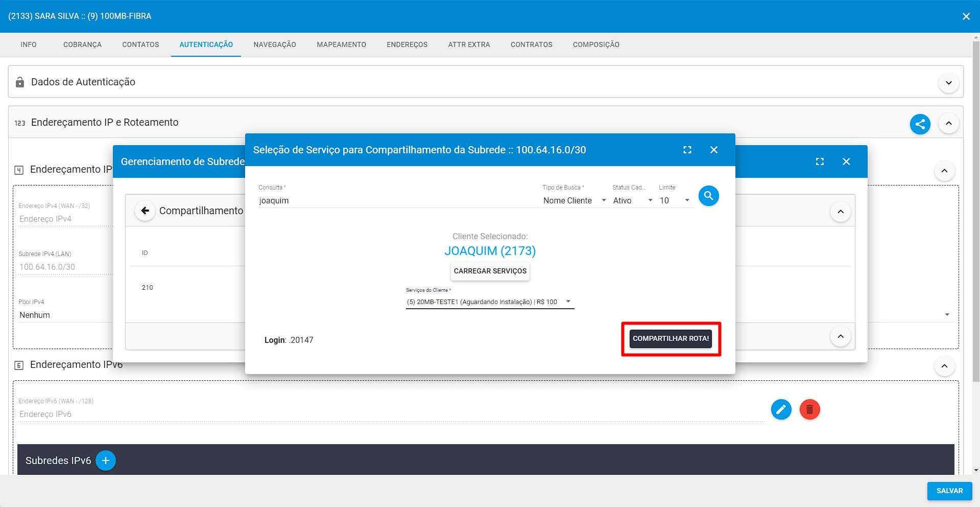980x507 pixels.
Task: Open the MAPEAMENTO tab
Action: pyautogui.click(x=341, y=44)
